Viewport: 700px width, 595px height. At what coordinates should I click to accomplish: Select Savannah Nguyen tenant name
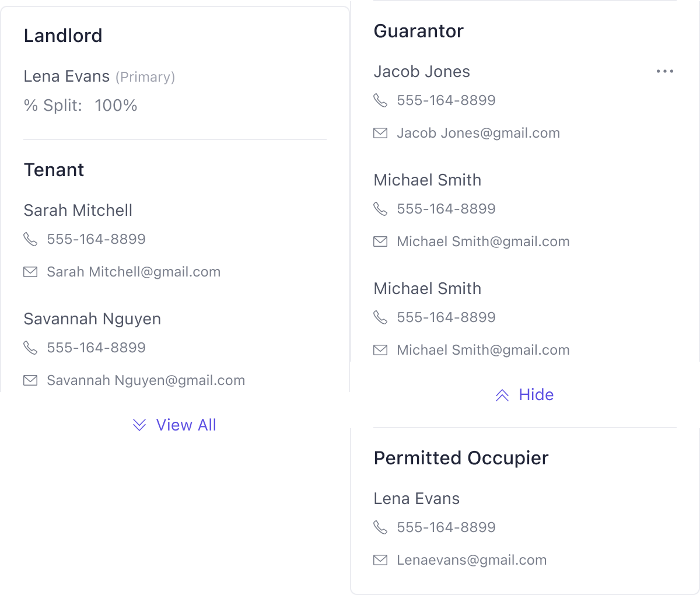(x=92, y=318)
